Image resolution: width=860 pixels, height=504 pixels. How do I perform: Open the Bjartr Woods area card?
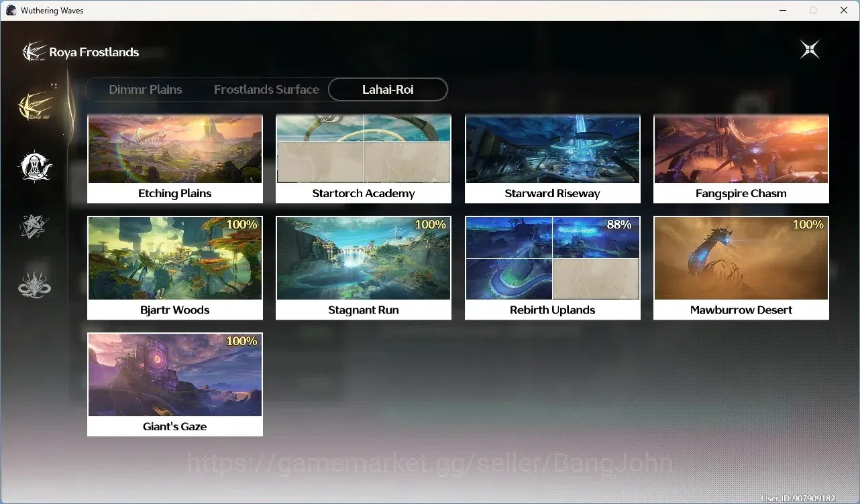[x=175, y=268]
